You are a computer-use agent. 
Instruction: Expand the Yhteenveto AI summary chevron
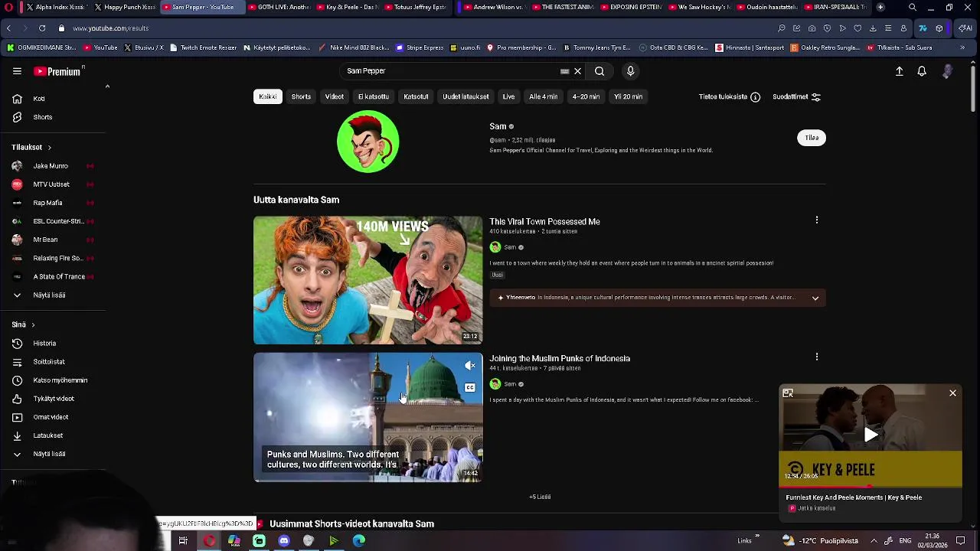[815, 298]
